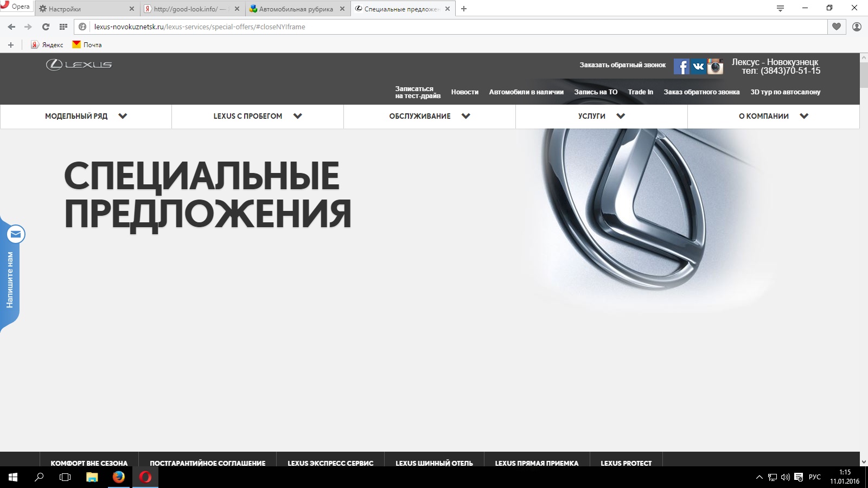Open Windows search from the taskbar
The width and height of the screenshot is (868, 488).
pos(39,477)
